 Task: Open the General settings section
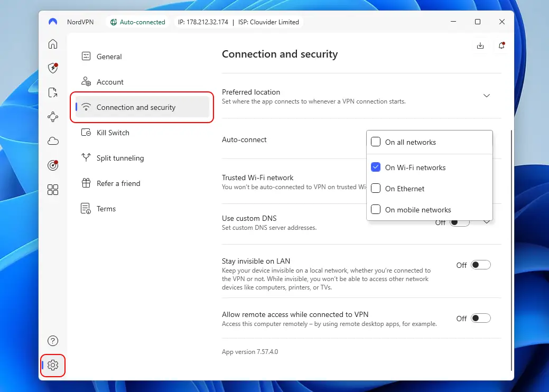(x=142, y=57)
